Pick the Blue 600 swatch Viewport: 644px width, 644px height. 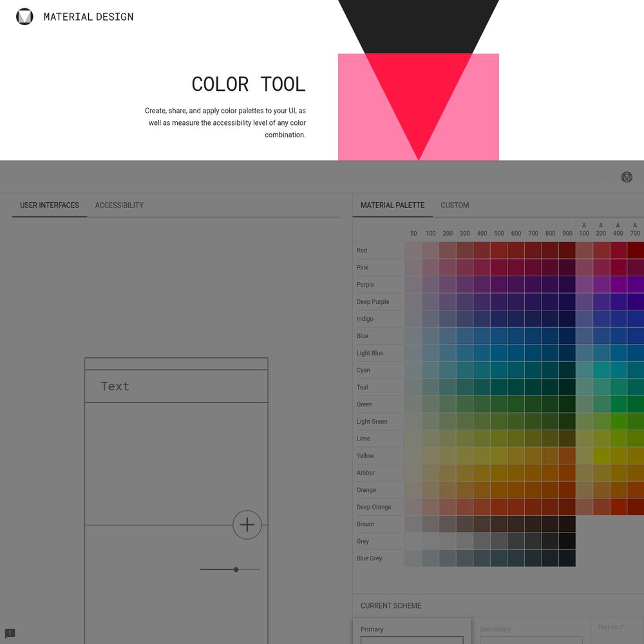[x=516, y=336]
